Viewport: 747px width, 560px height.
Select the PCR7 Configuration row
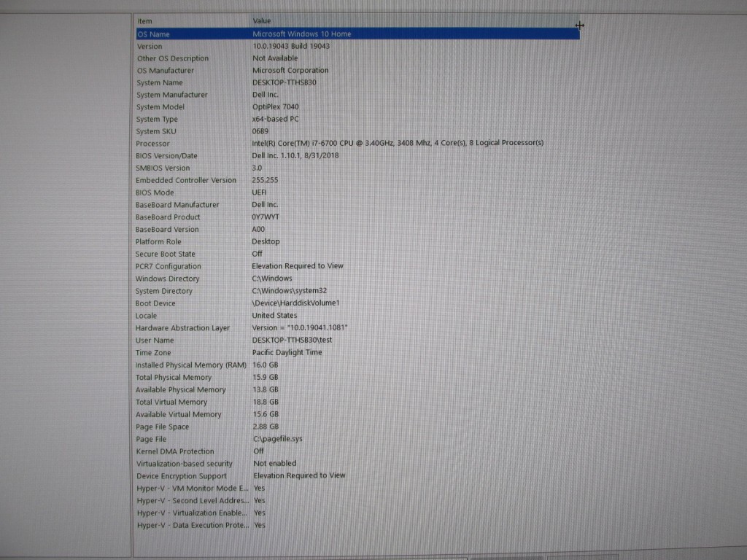(357, 266)
